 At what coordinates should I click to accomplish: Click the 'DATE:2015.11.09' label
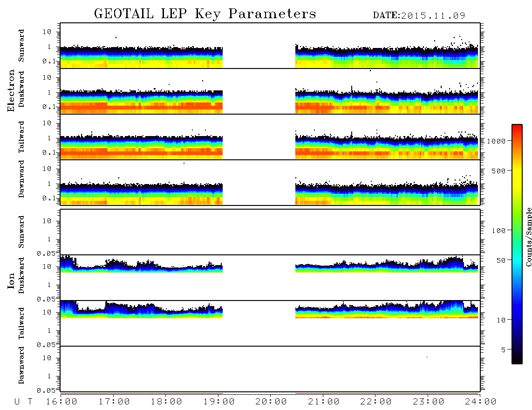point(419,16)
